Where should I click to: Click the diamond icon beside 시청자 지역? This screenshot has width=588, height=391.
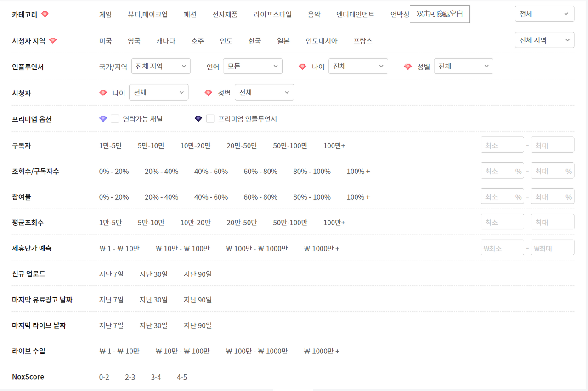click(53, 40)
